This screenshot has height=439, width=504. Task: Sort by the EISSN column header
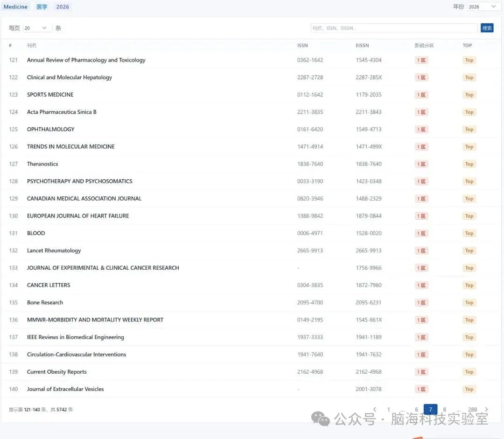coord(362,45)
